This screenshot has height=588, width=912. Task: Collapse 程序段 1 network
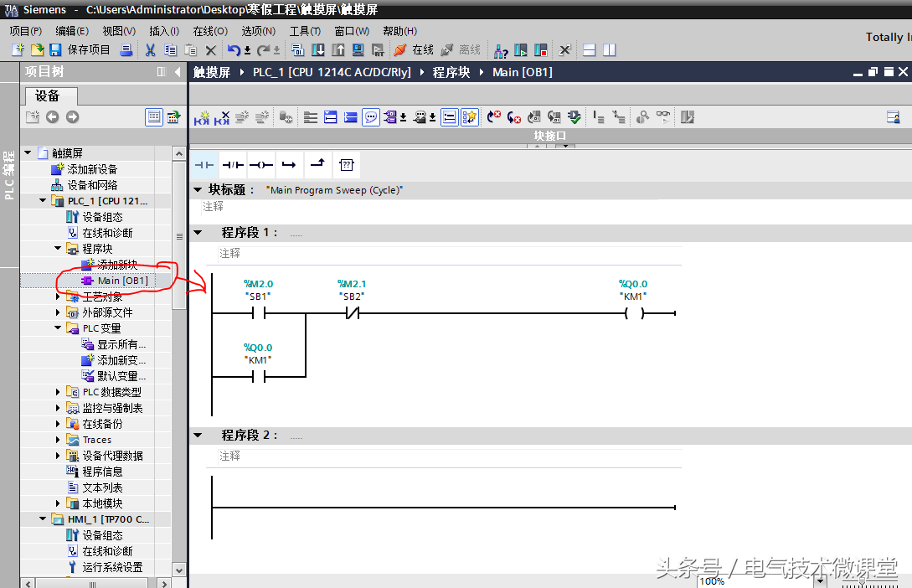point(198,233)
